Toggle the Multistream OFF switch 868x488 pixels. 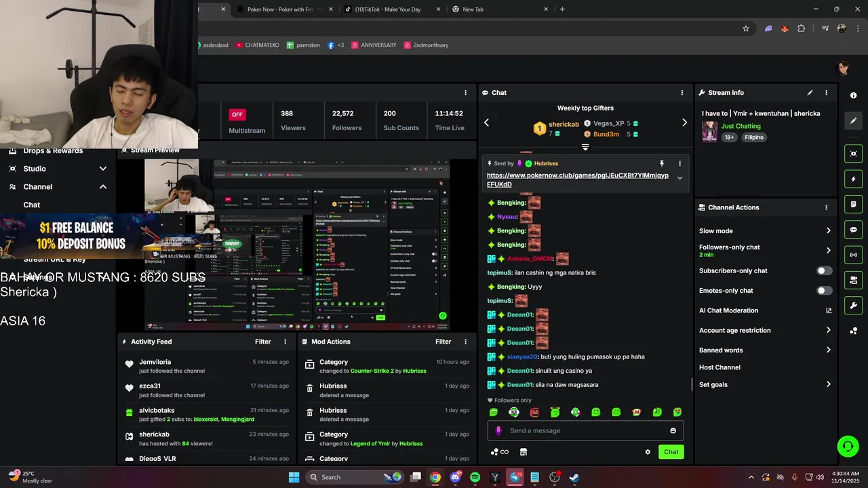[237, 115]
